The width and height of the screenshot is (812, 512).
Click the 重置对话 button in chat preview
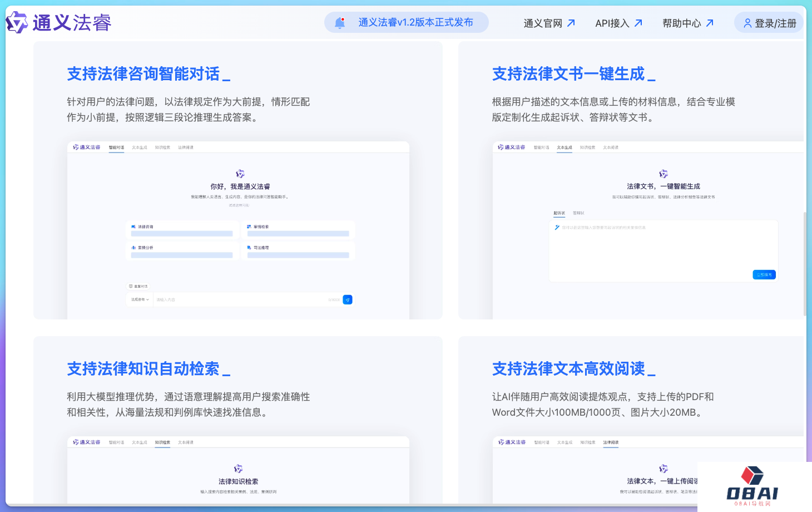coord(138,286)
